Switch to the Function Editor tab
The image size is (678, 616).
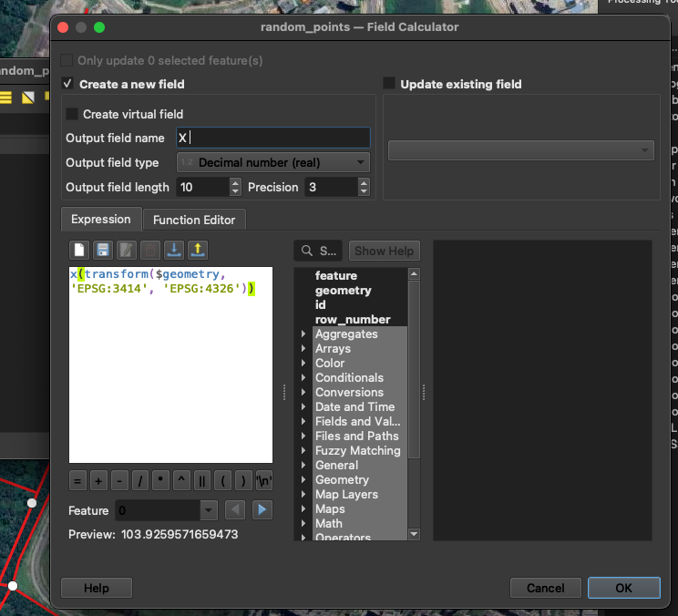193,220
